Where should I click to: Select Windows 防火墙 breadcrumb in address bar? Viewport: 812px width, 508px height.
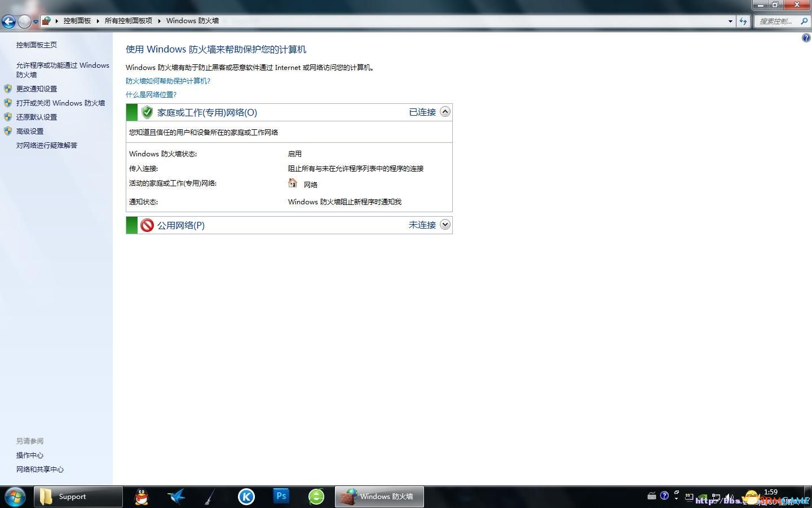coord(192,21)
